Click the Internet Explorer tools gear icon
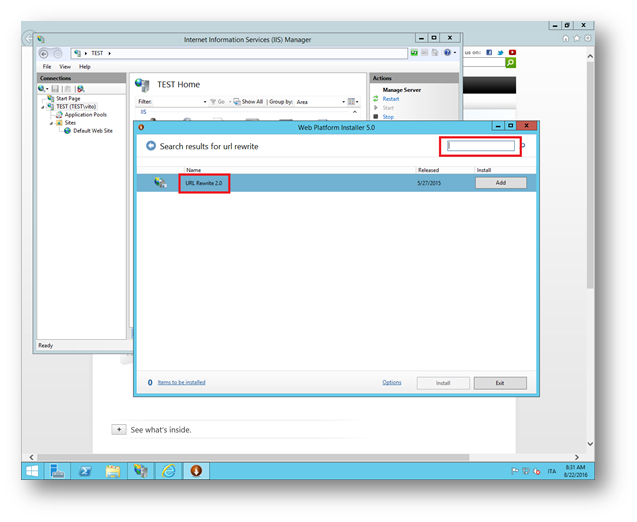637x522 pixels. 588,38
